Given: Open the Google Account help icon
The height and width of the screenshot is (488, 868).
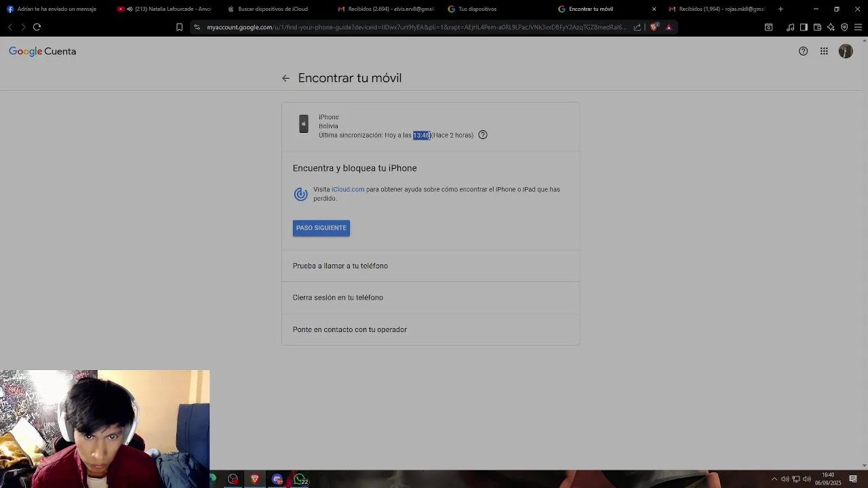Looking at the screenshot, I should pyautogui.click(x=803, y=52).
